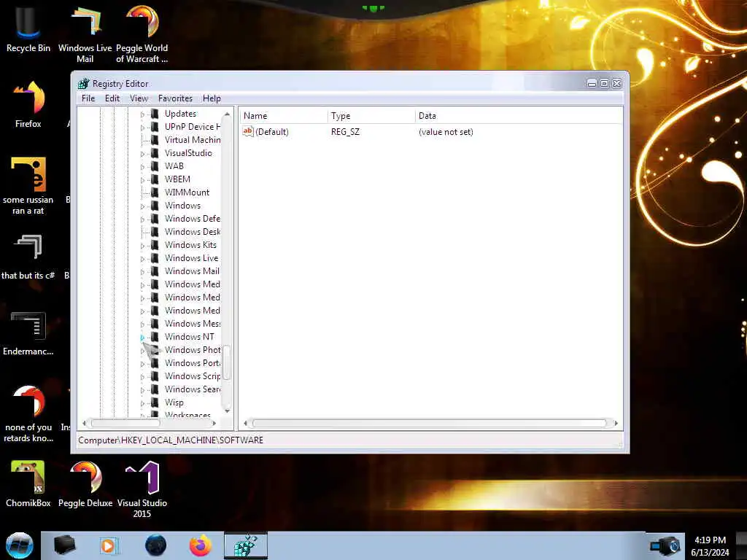Select the 'none of you' desktop icon

(x=28, y=413)
